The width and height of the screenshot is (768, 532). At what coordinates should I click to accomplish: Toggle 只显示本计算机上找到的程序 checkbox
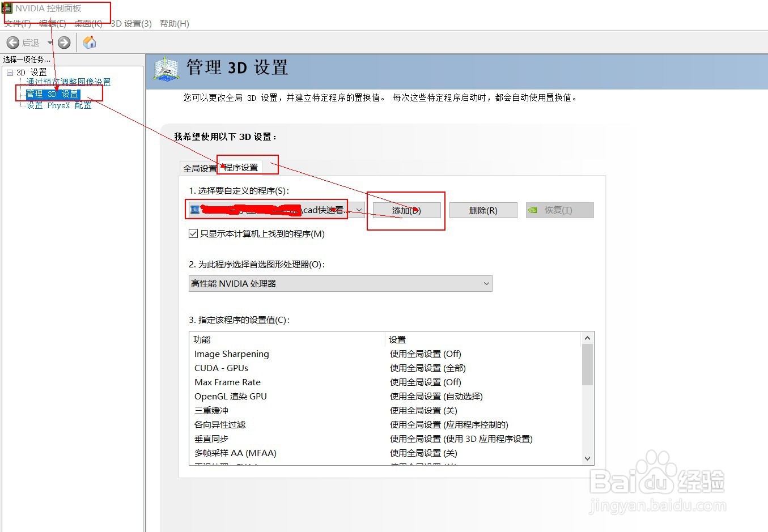pos(193,233)
